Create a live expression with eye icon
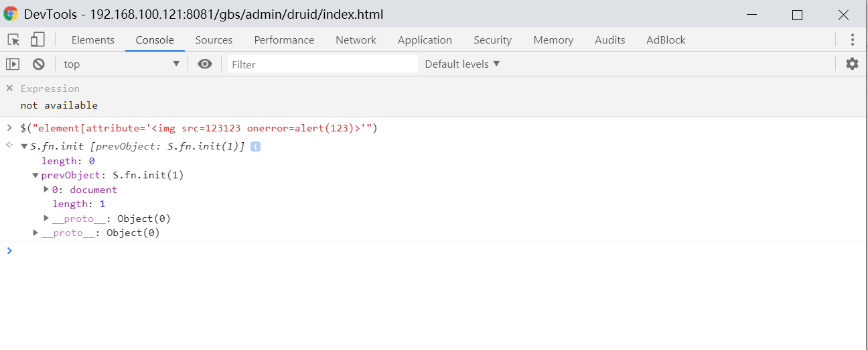This screenshot has height=350, width=868. [x=205, y=64]
